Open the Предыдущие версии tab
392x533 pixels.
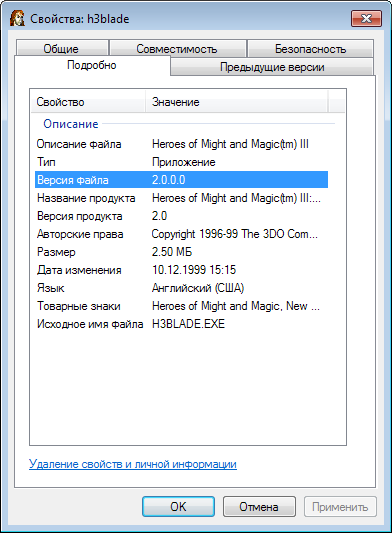[x=272, y=67]
